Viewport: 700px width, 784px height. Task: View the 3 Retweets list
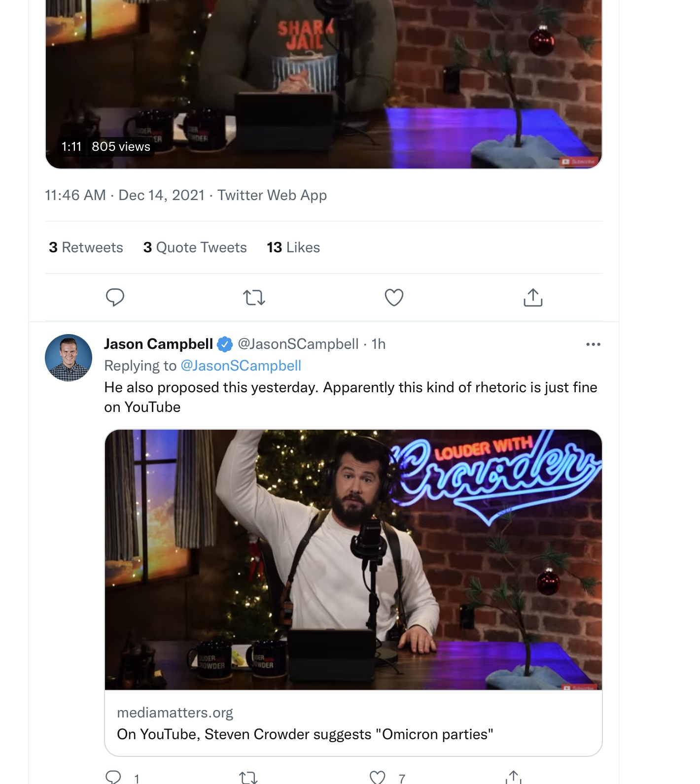click(86, 247)
